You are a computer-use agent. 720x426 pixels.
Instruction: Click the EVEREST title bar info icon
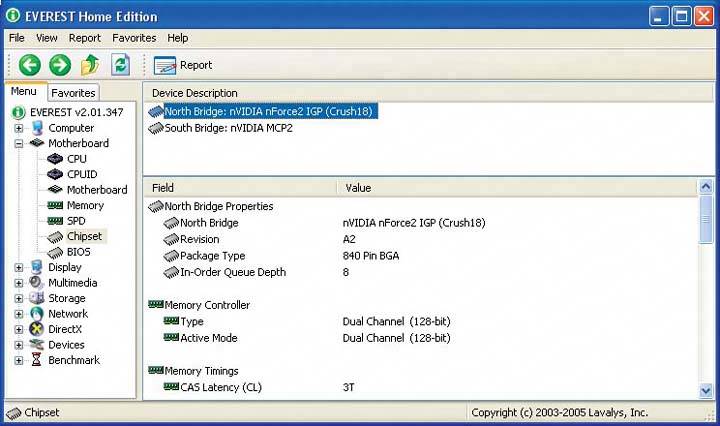tap(13, 15)
